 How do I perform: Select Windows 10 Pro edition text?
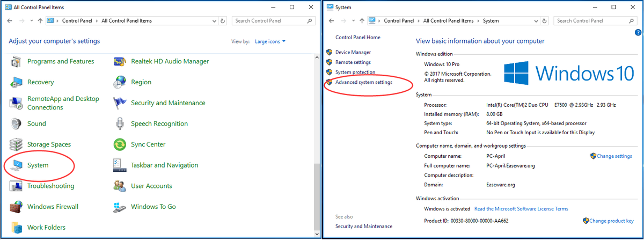[x=442, y=64]
